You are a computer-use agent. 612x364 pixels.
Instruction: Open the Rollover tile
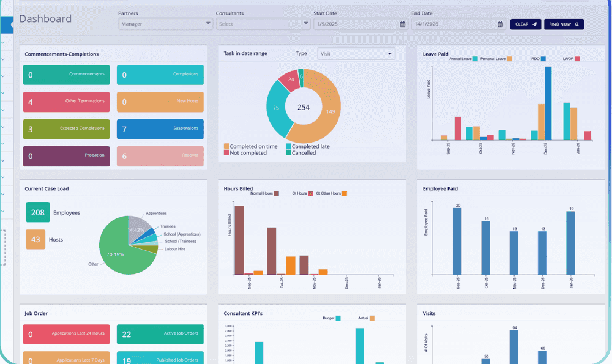(160, 156)
